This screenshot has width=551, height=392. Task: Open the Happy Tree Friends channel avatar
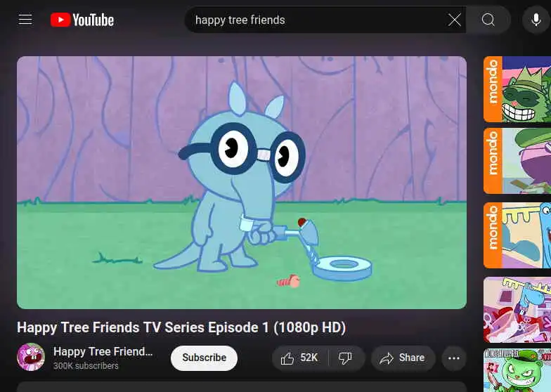coord(31,357)
